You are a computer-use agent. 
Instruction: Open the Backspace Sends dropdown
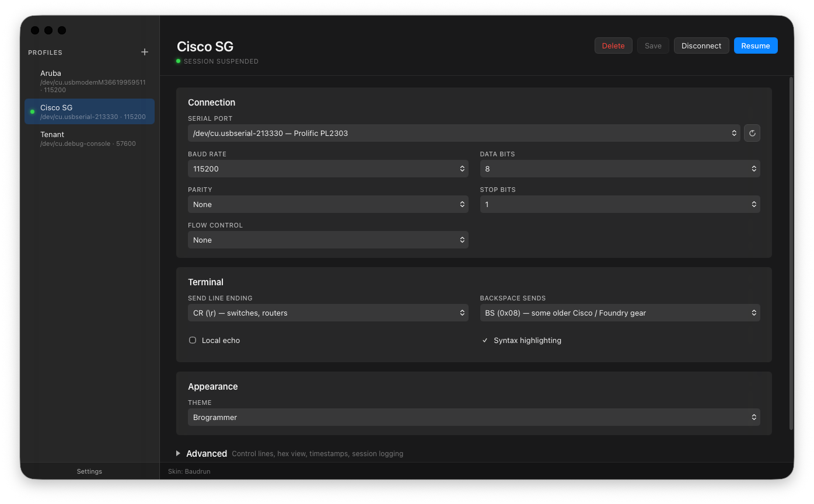pyautogui.click(x=620, y=313)
